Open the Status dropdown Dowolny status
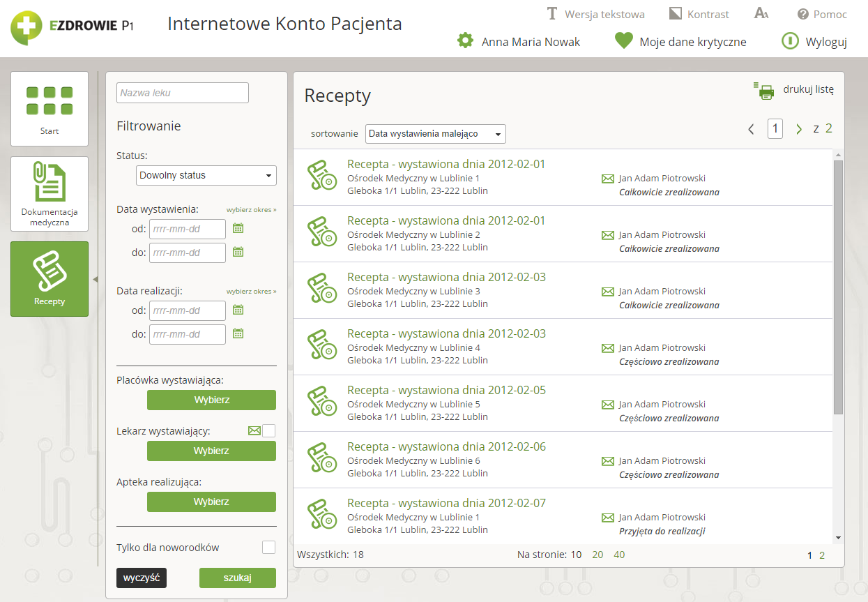This screenshot has width=868, height=602. coord(206,175)
